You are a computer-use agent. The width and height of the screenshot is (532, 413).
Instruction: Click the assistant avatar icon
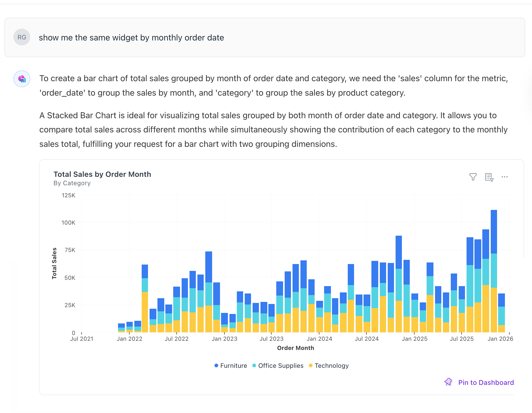pyautogui.click(x=22, y=79)
